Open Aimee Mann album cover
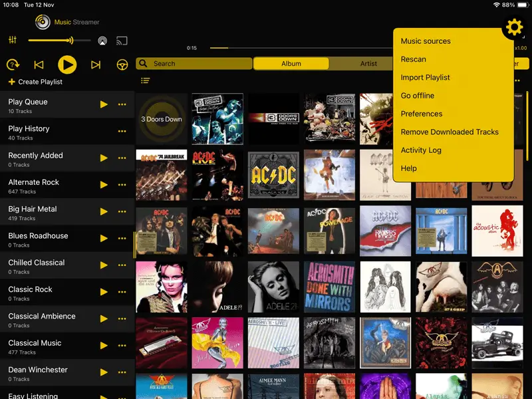Screen dimensions: 532x399 tap(273, 386)
